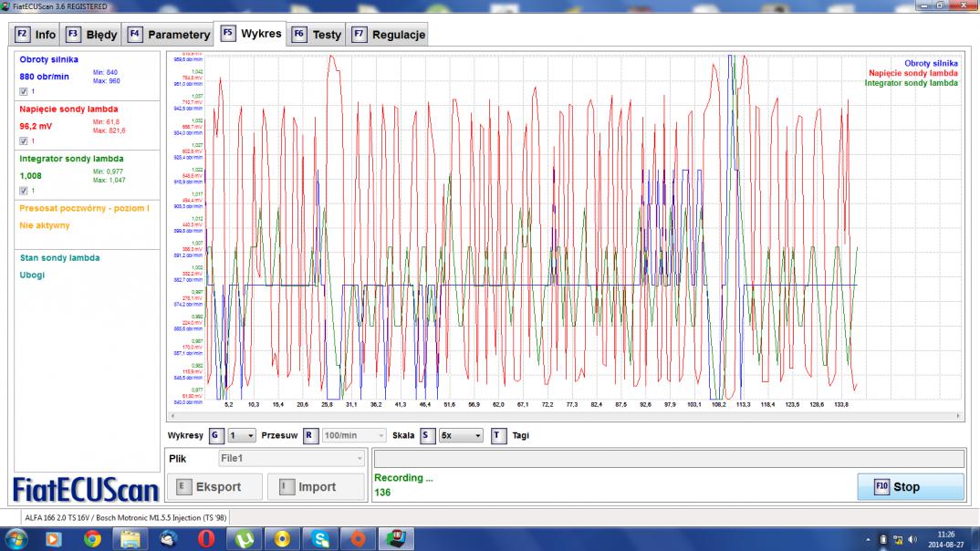Open Opera browser from the taskbar
The width and height of the screenshot is (980, 551).
pos(206,538)
